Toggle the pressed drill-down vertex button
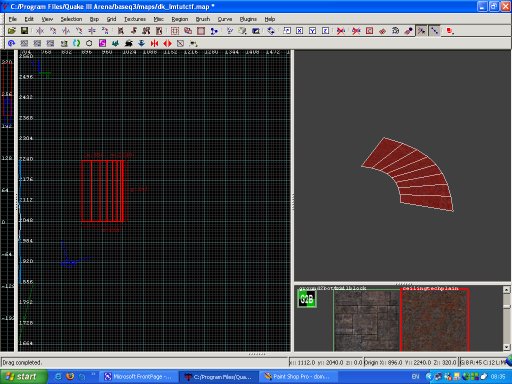512x384 pixels. (x=421, y=31)
